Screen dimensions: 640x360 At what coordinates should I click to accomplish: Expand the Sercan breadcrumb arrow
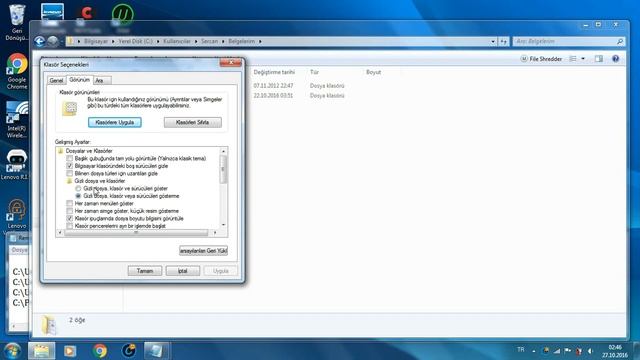pyautogui.click(x=223, y=41)
